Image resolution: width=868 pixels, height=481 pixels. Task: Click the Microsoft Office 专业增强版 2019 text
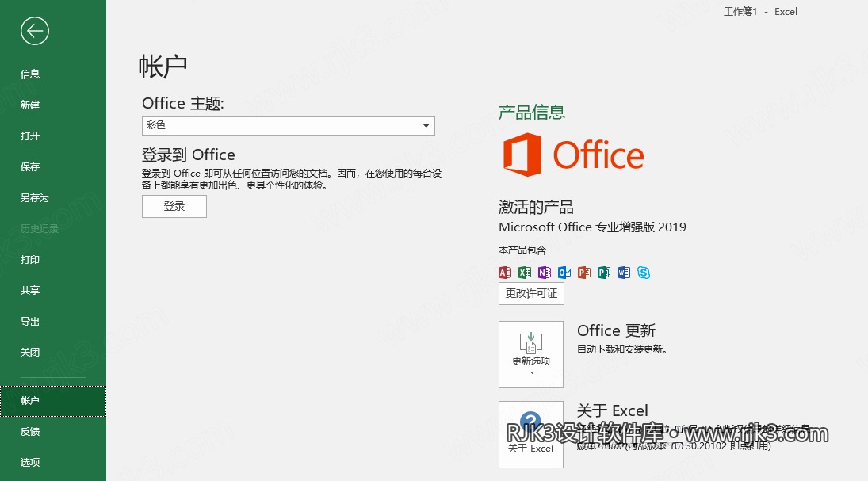[x=592, y=227]
